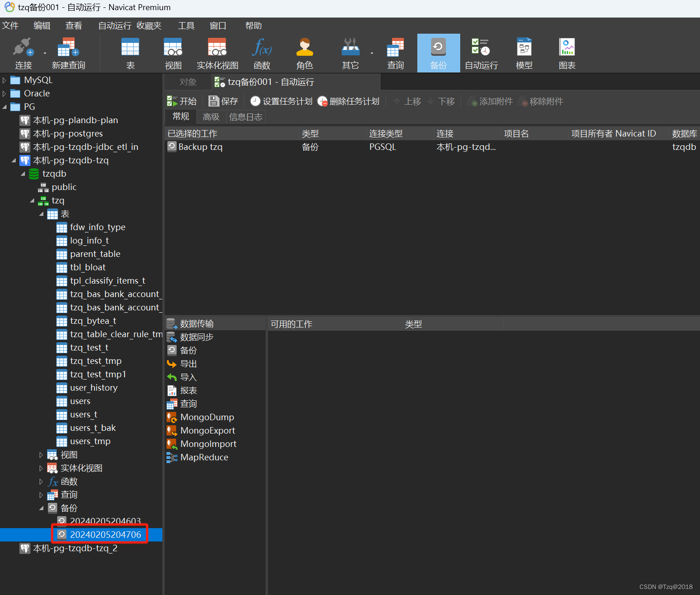The image size is (700, 595).
Task: Switch to the 高级 (Advanced) tab
Action: tap(211, 117)
